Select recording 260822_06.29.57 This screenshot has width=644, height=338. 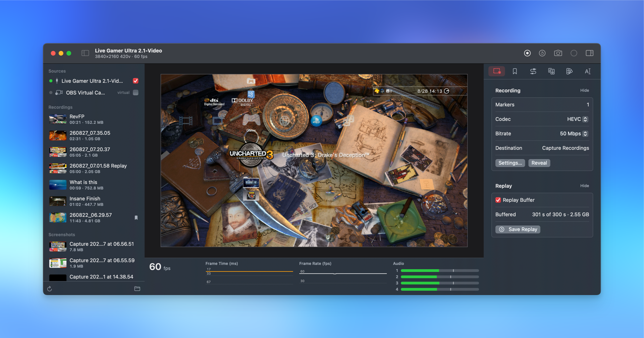click(x=94, y=218)
